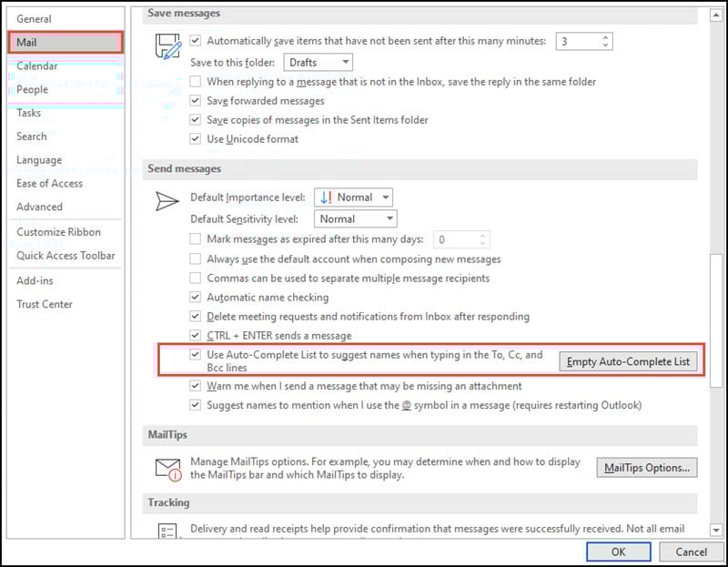Click the auto-save minutes value field
Screen dimensions: 728x567
coord(578,41)
